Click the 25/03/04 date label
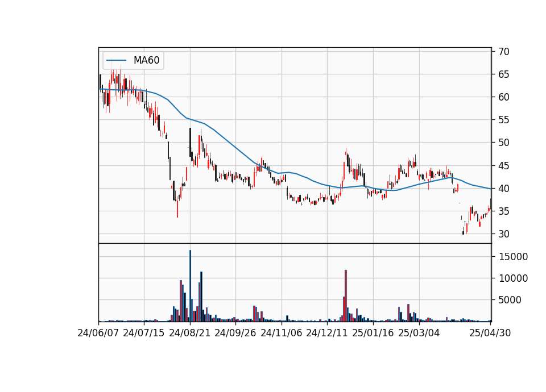The height and width of the screenshot is (392, 546). (419, 333)
